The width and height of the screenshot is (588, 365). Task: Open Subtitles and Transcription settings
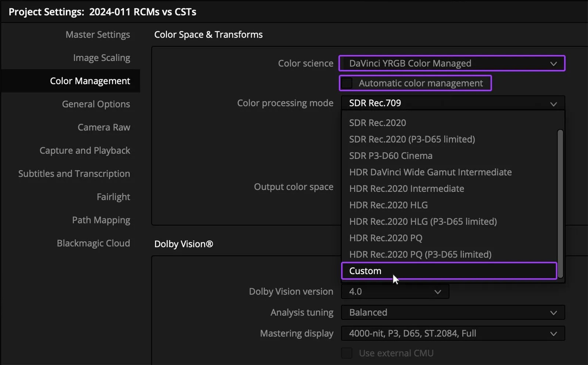tap(74, 174)
